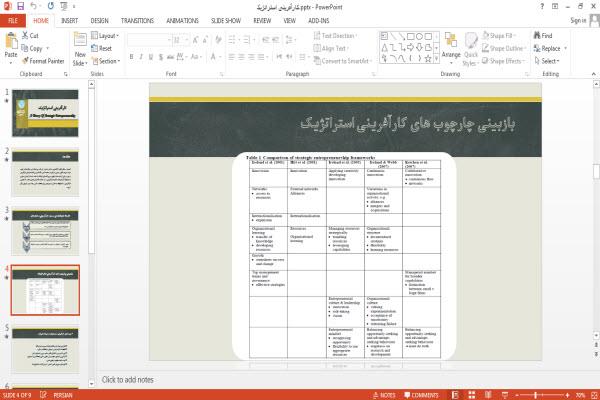The width and height of the screenshot is (600, 400).
Task: Start the Slide Show from status bar
Action: [x=505, y=395]
